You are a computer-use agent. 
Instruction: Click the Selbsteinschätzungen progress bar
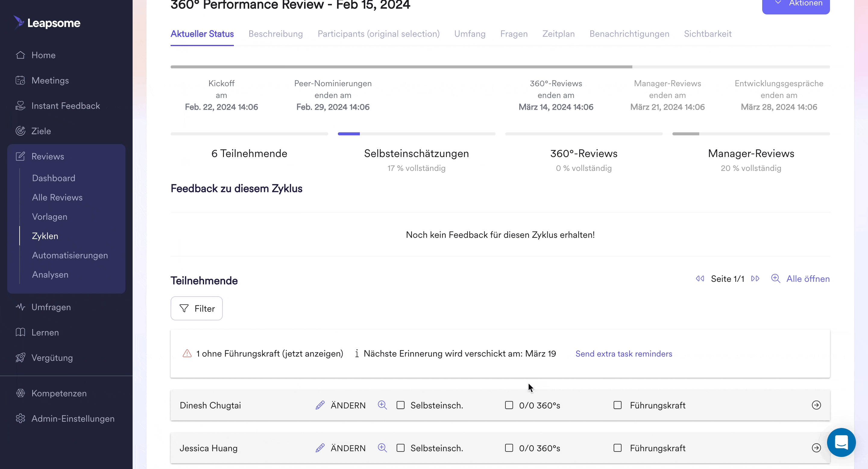(x=416, y=134)
